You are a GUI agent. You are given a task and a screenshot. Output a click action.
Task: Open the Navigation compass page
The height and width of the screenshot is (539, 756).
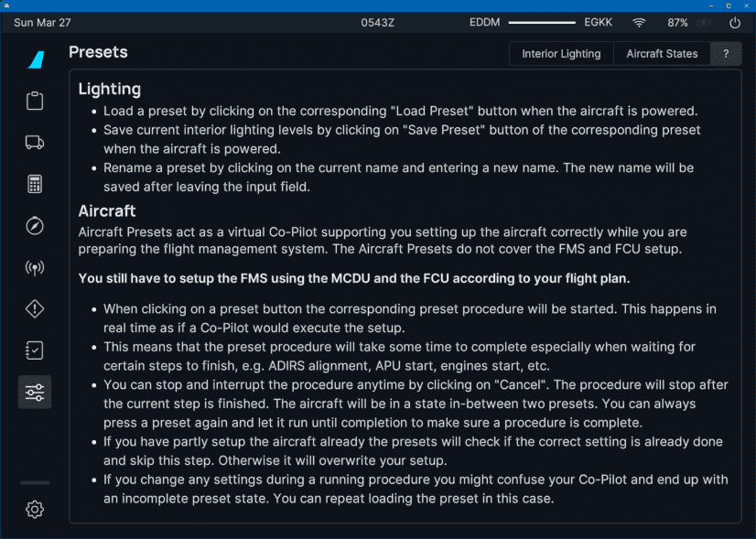click(x=35, y=225)
